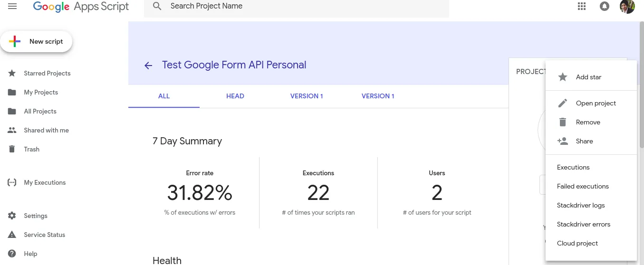
Task: Select Cloud project menu entry
Action: click(577, 243)
